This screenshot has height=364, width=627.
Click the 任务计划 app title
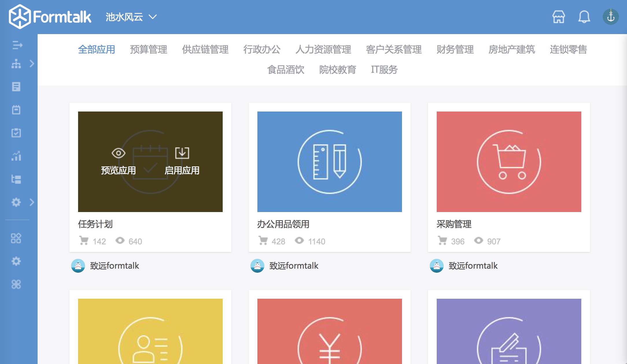(95, 224)
